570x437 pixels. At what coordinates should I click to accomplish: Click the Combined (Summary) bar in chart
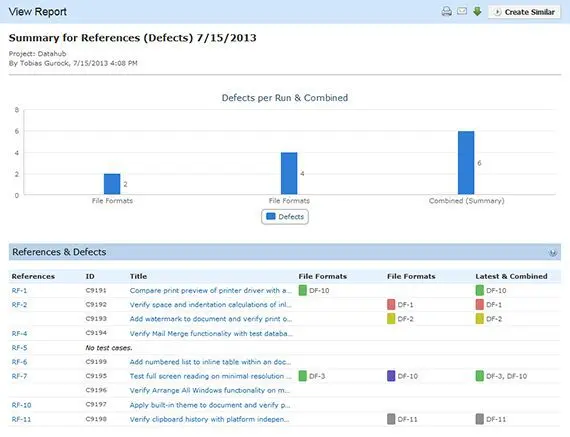pyautogui.click(x=466, y=163)
